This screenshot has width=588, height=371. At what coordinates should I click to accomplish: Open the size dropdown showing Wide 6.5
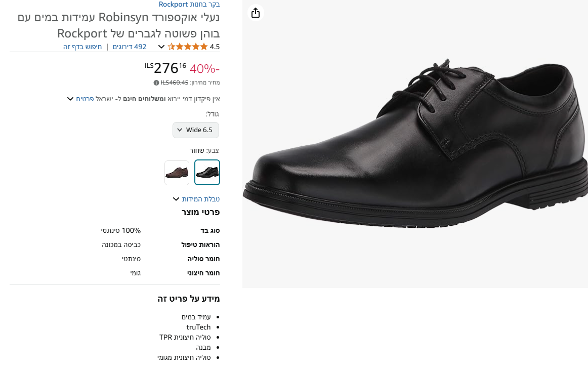(196, 130)
